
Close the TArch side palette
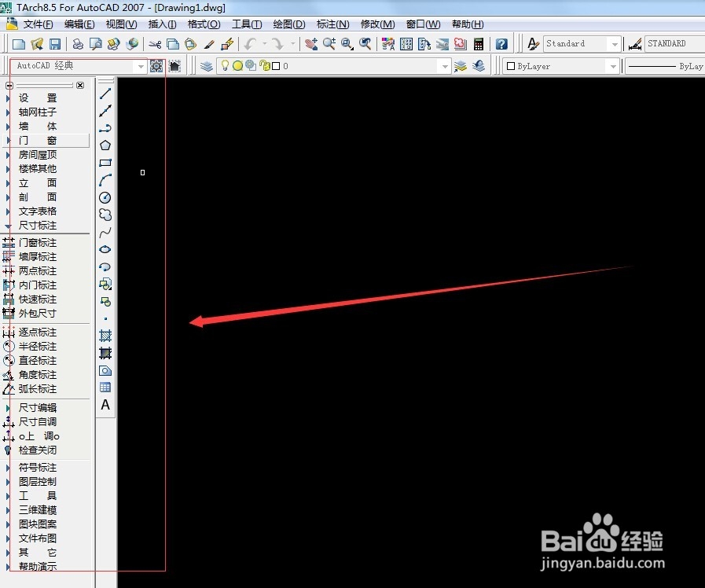tap(80, 85)
